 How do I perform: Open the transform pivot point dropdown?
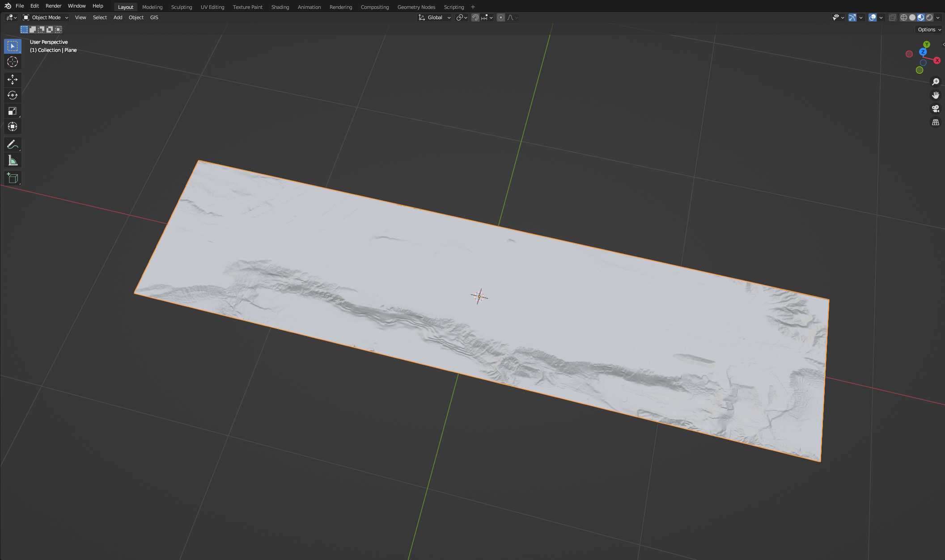click(x=461, y=17)
